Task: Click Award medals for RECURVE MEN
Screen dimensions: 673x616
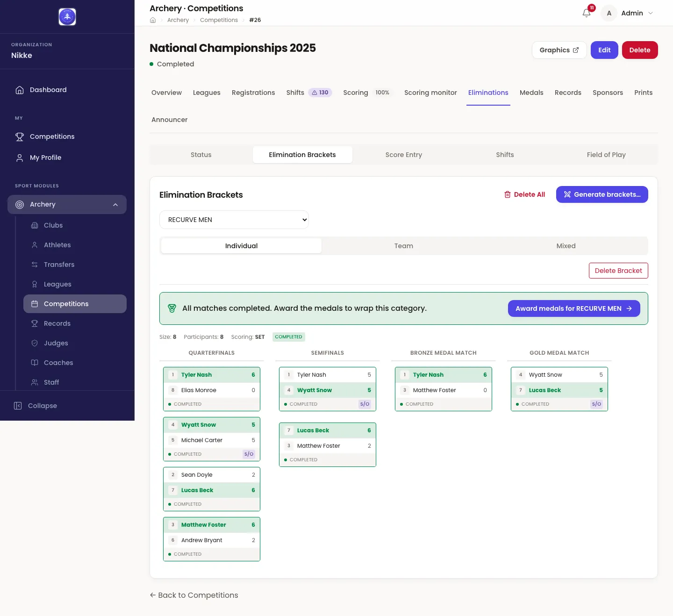Action: 574,308
